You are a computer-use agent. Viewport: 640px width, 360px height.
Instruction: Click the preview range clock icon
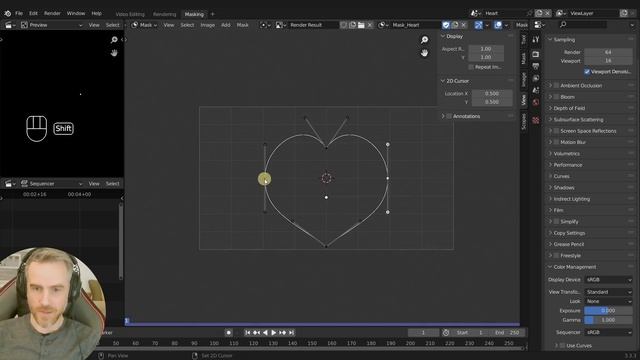pos(446,333)
